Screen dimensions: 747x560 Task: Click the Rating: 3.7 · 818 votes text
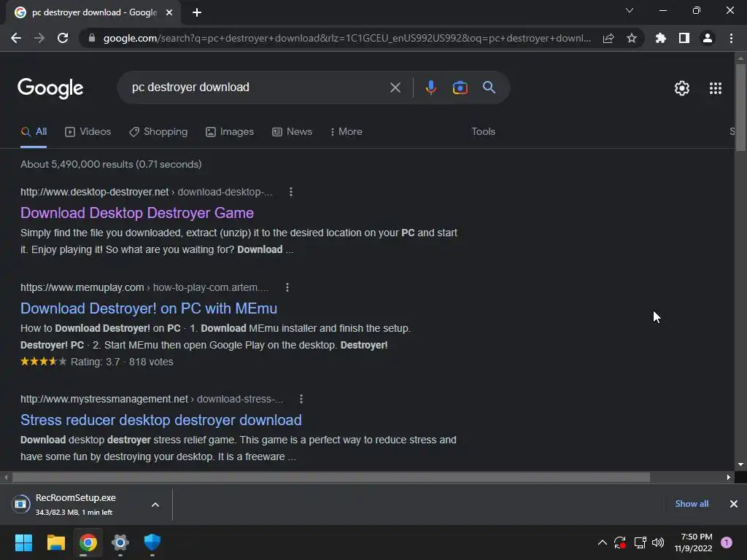pos(122,362)
